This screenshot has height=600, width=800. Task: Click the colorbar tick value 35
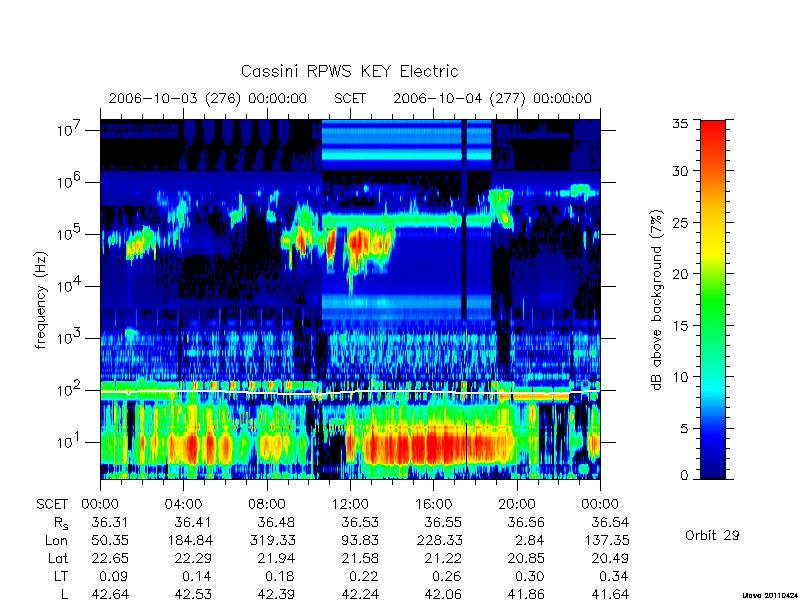(x=680, y=124)
